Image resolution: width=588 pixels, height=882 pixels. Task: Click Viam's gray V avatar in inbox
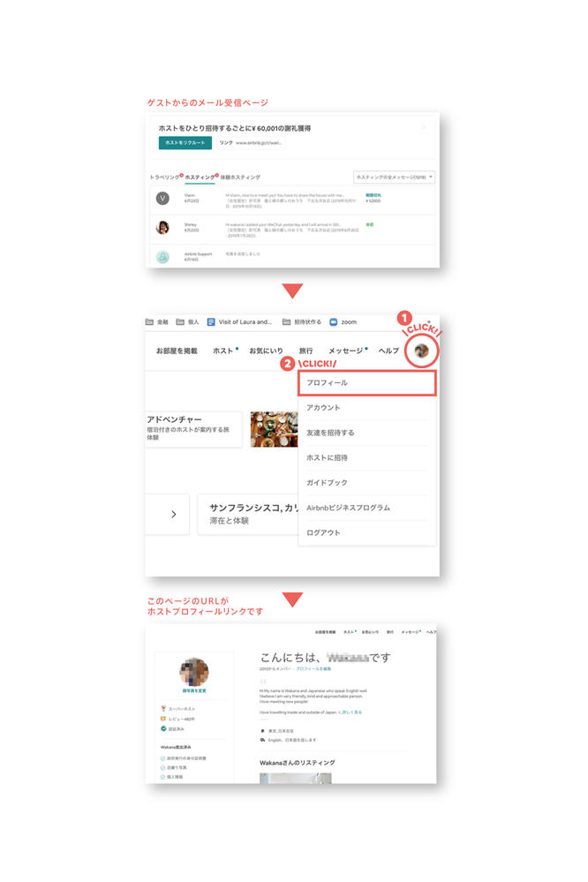tap(162, 199)
